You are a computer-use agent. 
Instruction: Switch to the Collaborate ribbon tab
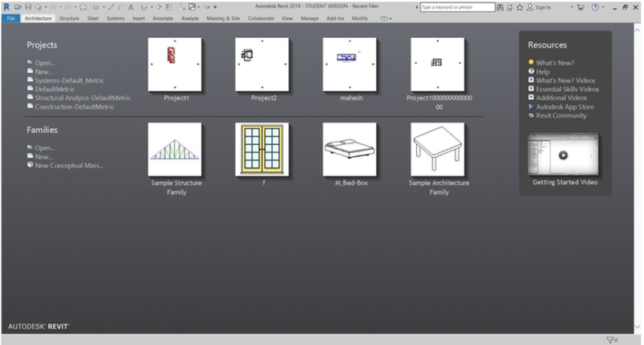(x=261, y=19)
